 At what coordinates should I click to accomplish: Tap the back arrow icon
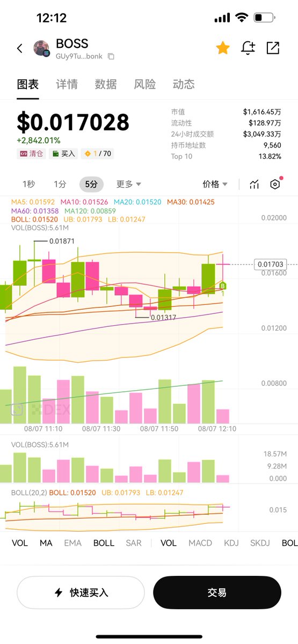tap(20, 48)
